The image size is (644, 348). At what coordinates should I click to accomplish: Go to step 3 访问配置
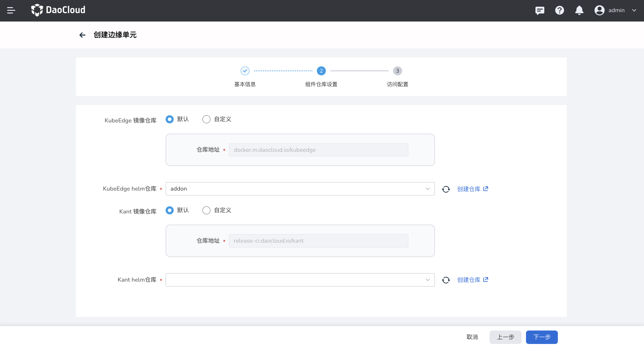[397, 71]
